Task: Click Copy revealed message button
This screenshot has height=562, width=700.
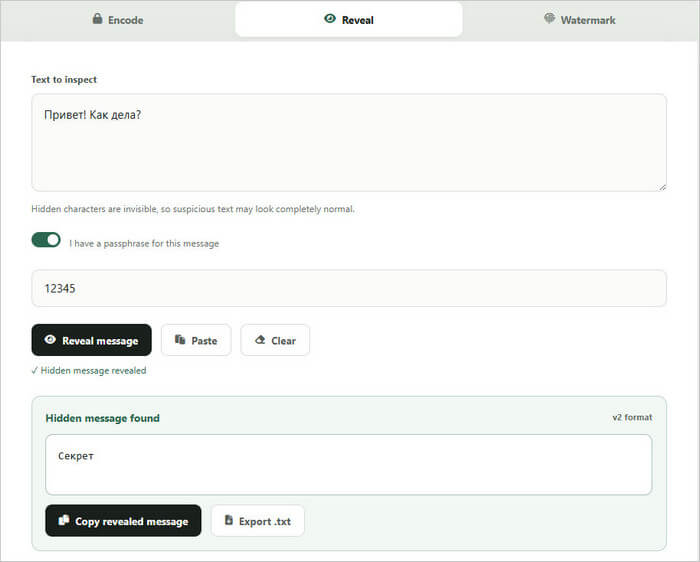Action: click(123, 521)
